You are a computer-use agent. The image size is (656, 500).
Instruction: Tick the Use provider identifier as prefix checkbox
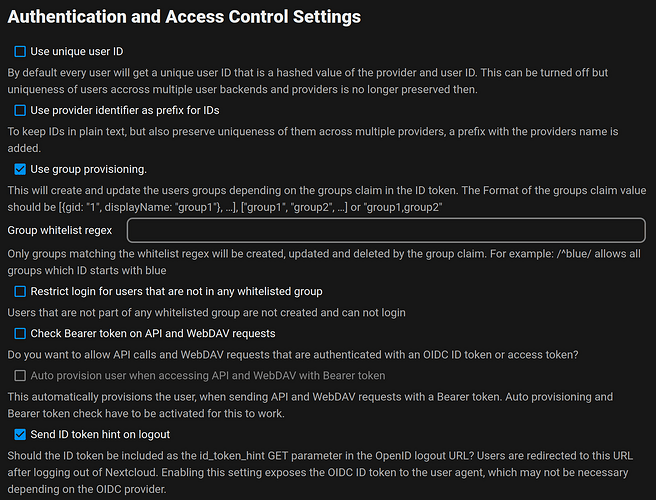click(21, 110)
